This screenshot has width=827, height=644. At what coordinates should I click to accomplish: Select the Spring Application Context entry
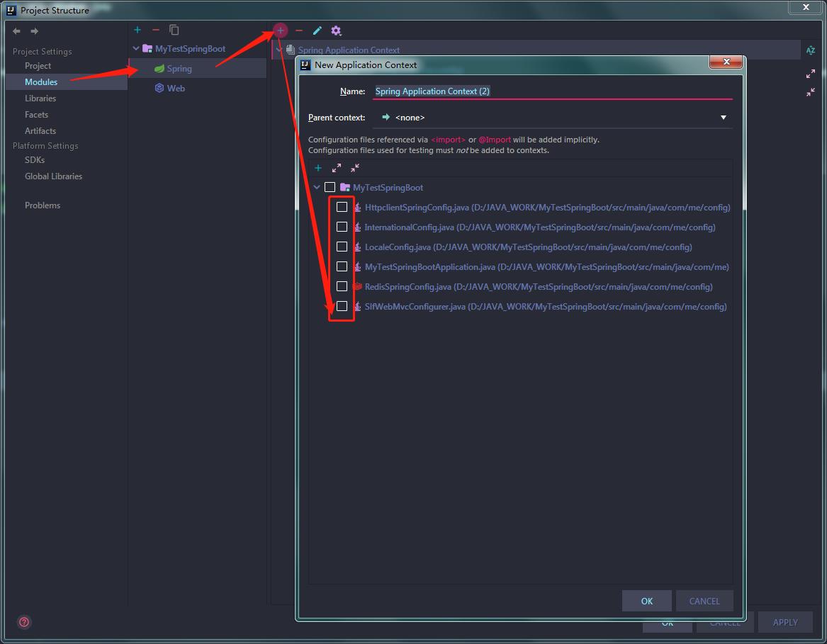[349, 50]
